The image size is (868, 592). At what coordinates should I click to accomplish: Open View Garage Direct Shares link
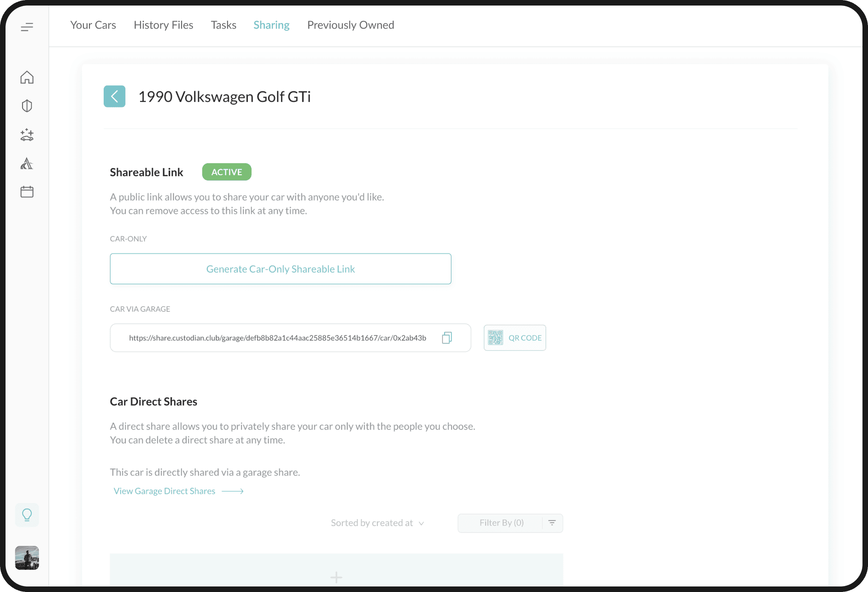[178, 491]
